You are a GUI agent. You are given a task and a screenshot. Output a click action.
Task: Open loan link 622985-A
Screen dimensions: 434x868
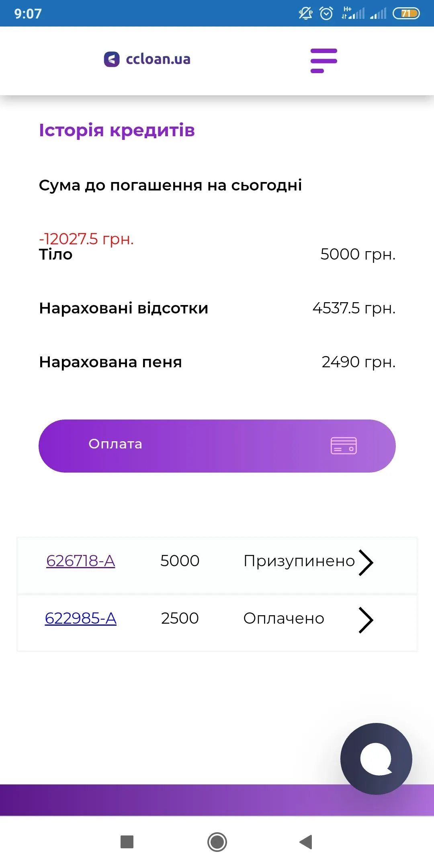pyautogui.click(x=81, y=618)
